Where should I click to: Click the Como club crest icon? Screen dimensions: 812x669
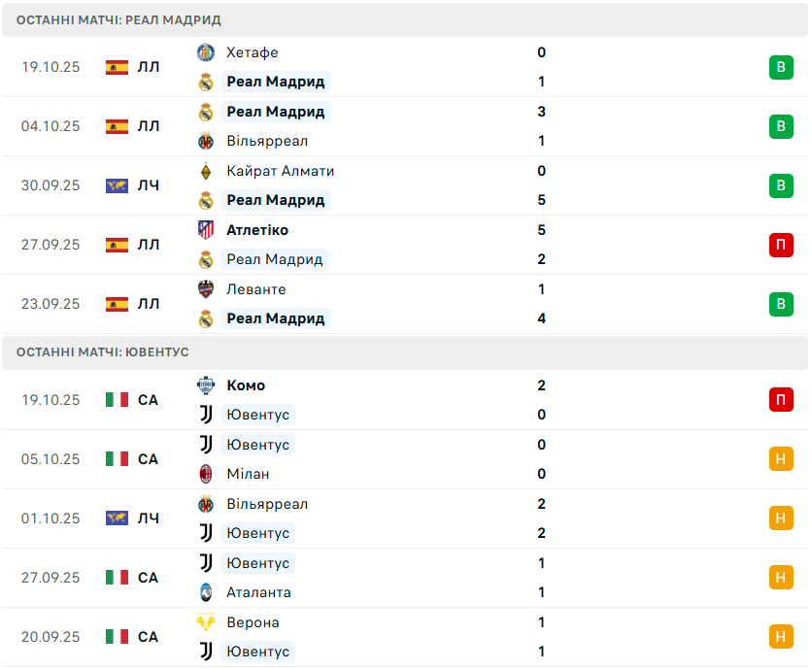[x=206, y=385]
